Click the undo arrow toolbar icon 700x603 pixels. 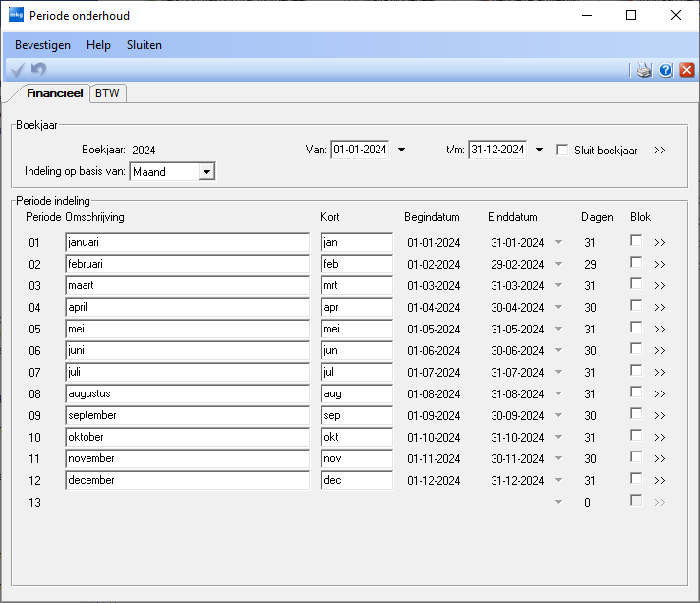pyautogui.click(x=39, y=69)
